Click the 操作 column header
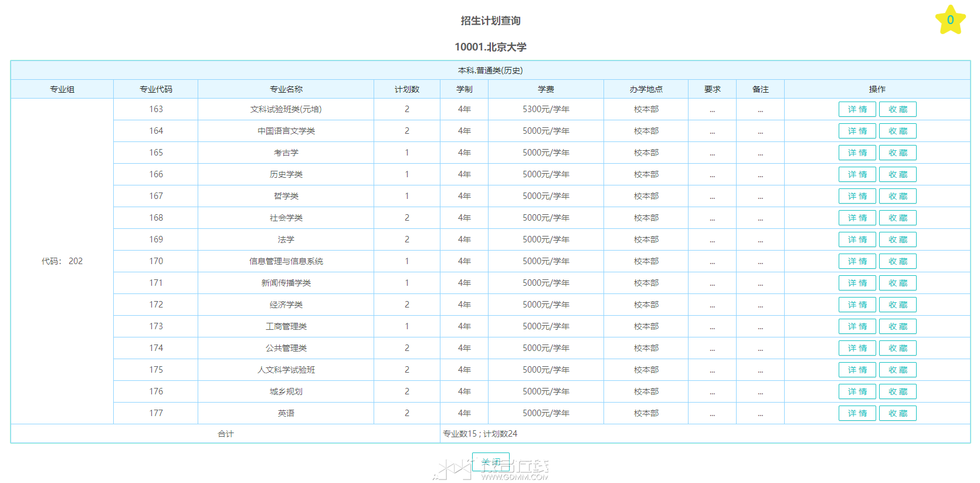The width and height of the screenshot is (980, 483). point(877,89)
